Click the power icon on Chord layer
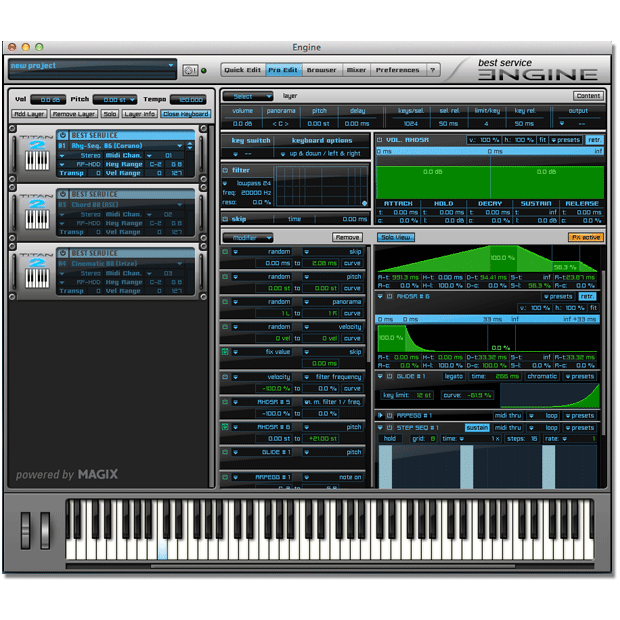620x620 pixels. [63, 193]
